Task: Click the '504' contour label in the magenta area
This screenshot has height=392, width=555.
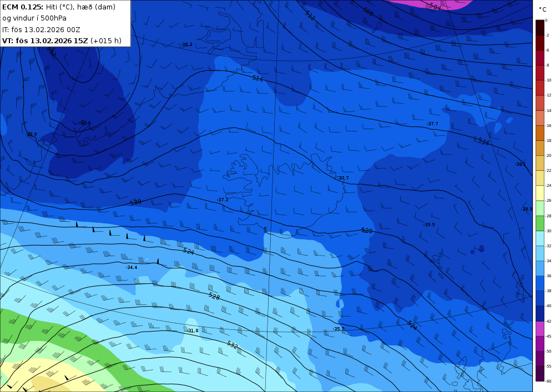Action: point(435,6)
